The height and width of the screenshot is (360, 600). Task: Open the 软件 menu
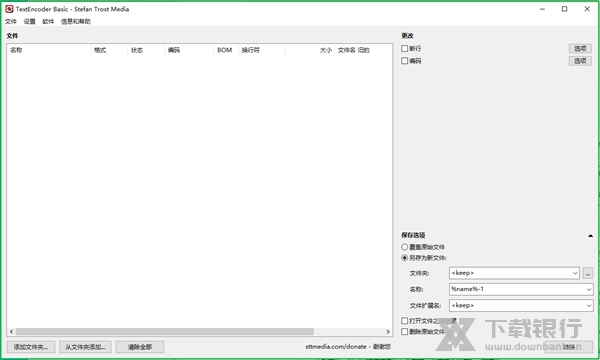click(x=48, y=21)
